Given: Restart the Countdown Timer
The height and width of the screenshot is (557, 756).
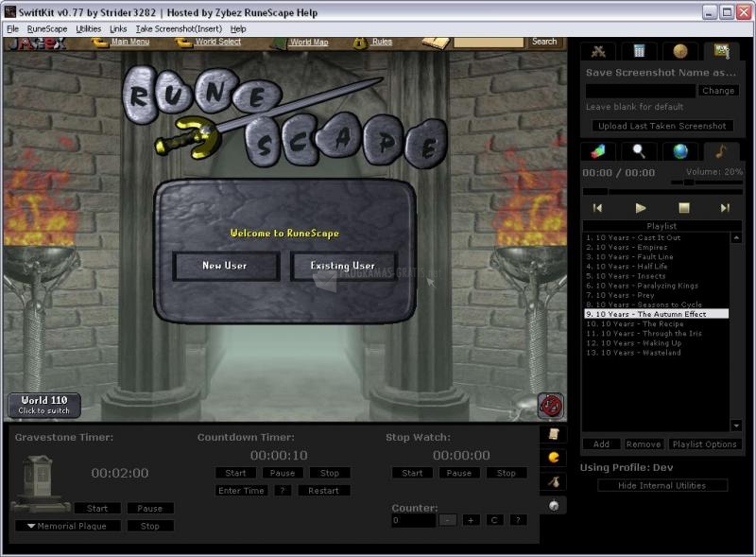Looking at the screenshot, I should pos(323,491).
